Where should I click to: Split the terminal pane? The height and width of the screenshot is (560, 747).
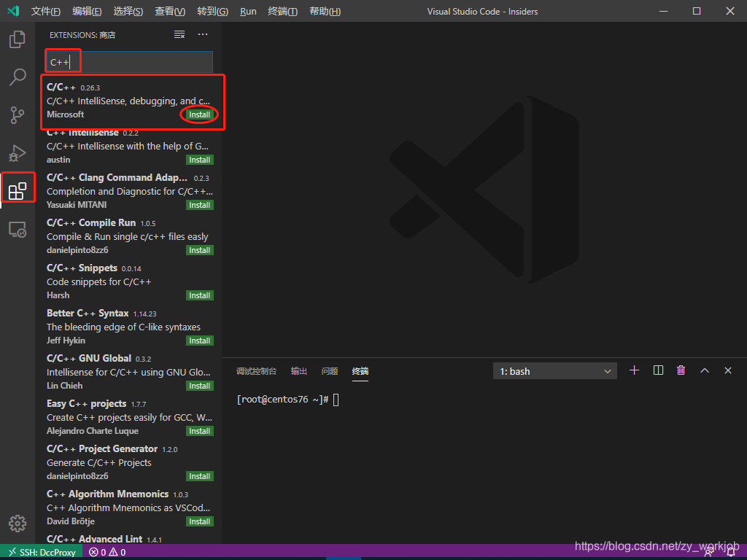click(x=658, y=370)
